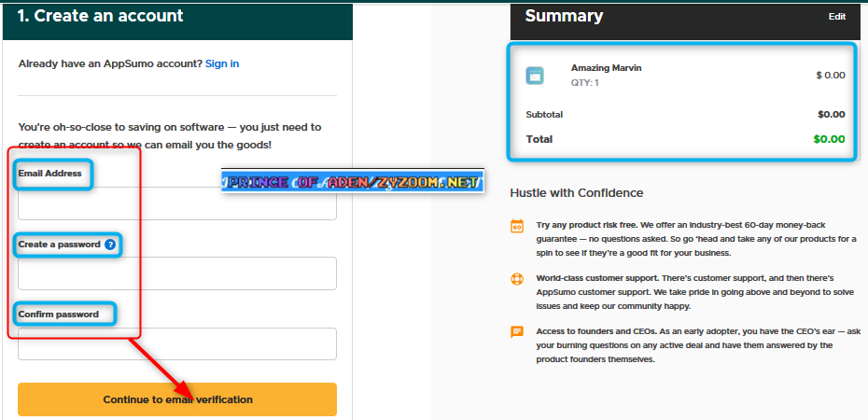Click the Summary heading
Image resolution: width=868 pixels, height=420 pixels.
click(564, 16)
